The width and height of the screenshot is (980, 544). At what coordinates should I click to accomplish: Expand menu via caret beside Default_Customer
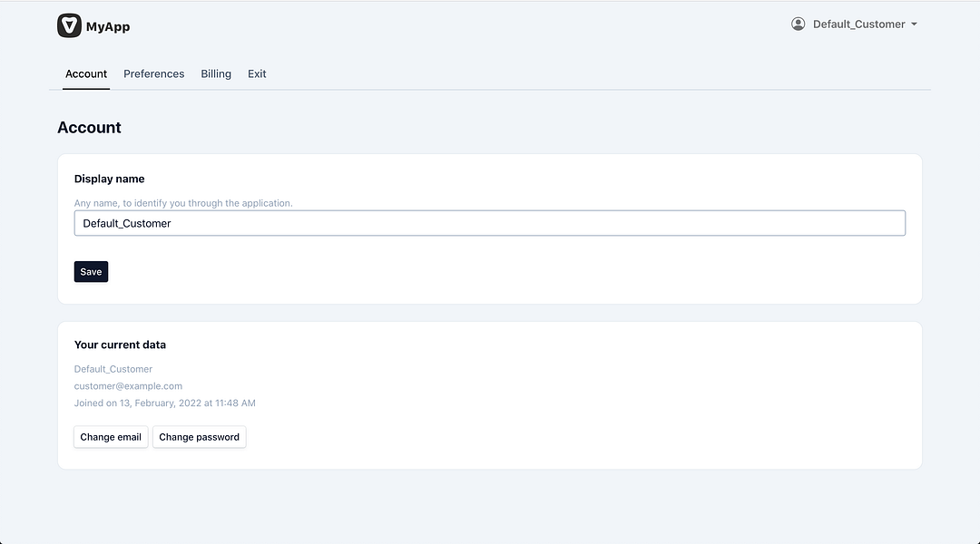click(914, 24)
